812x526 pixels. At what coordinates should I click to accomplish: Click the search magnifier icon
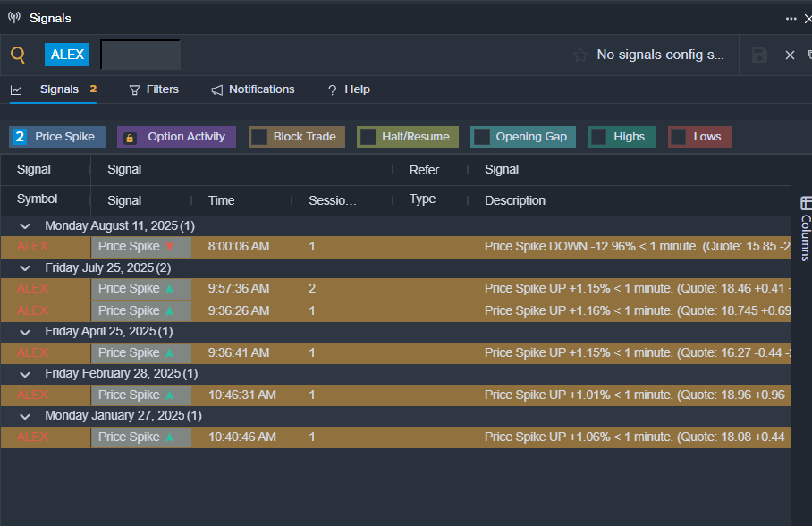click(18, 55)
